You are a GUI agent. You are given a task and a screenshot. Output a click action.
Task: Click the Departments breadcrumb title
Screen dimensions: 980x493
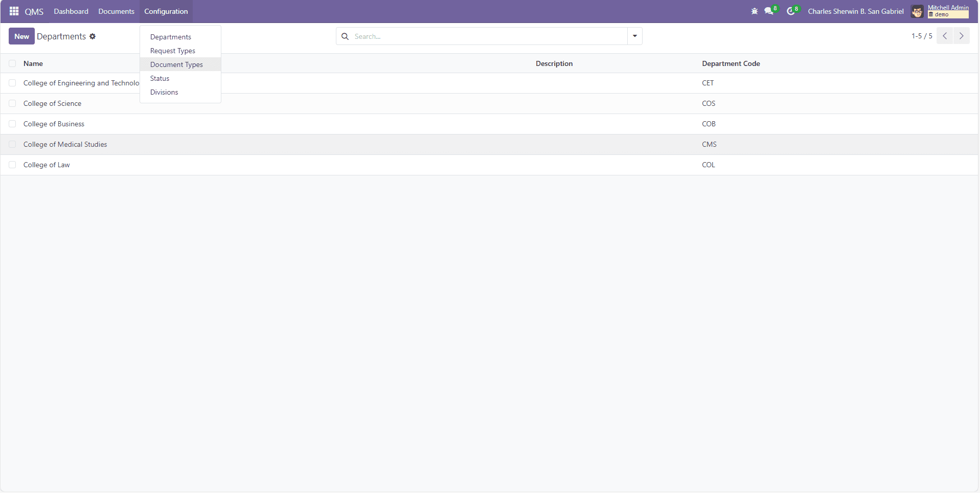click(61, 36)
